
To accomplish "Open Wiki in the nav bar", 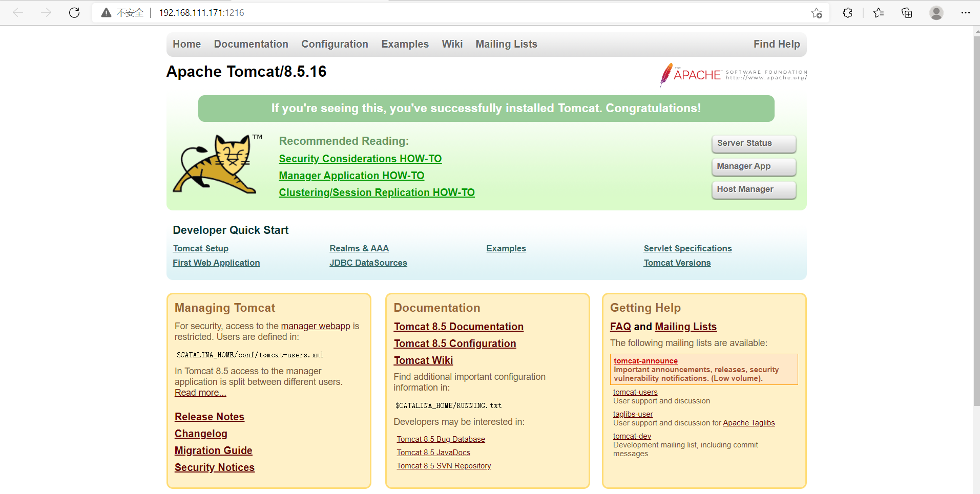I will [x=452, y=44].
